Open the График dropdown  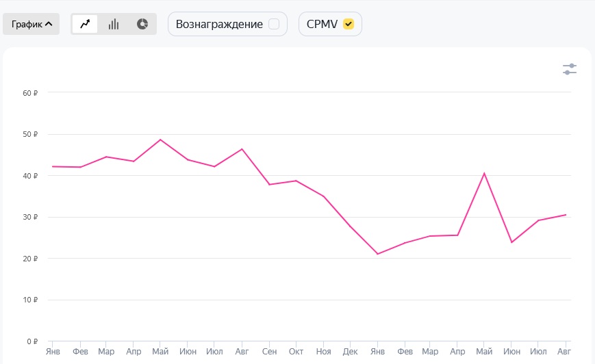click(31, 24)
